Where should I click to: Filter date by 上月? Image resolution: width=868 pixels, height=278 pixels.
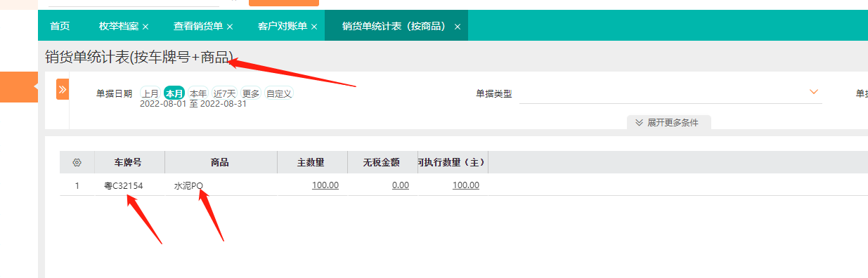click(x=150, y=93)
